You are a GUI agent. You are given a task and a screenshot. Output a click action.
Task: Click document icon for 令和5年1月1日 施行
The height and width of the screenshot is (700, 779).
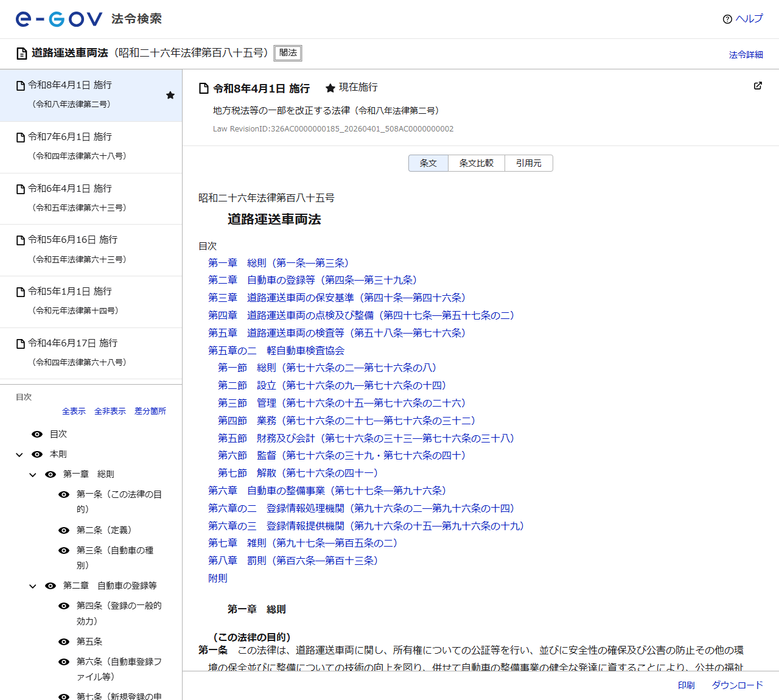pos(21,292)
